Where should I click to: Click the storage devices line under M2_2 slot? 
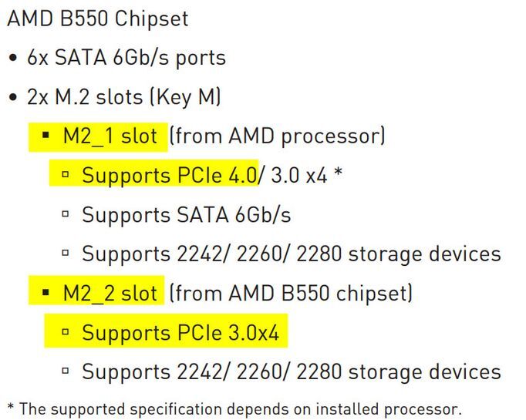coord(291,371)
